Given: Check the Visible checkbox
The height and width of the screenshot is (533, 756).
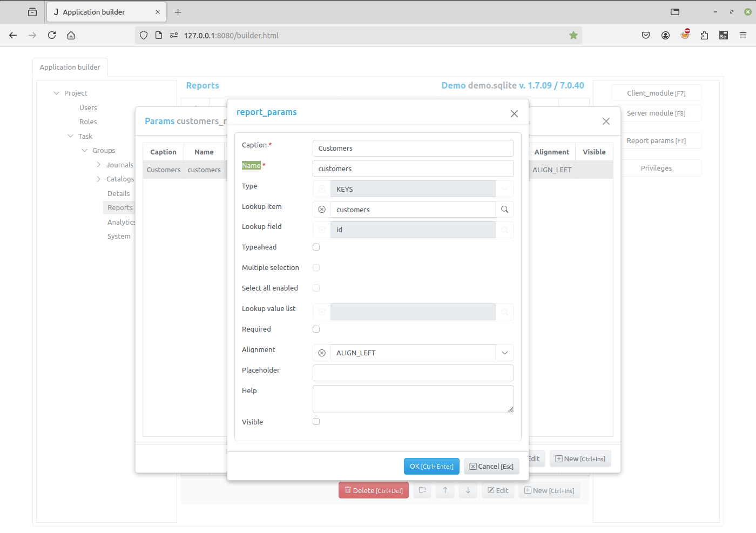Looking at the screenshot, I should coord(316,422).
